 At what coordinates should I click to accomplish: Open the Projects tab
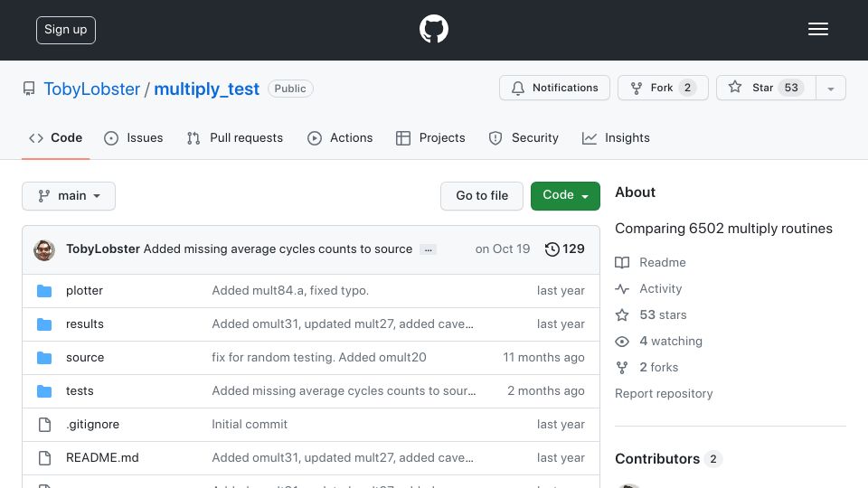point(430,137)
